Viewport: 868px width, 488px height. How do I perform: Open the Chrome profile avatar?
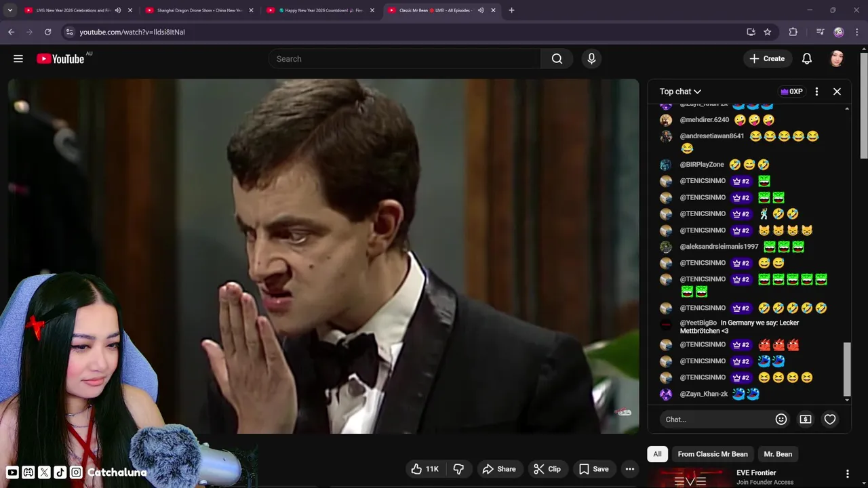click(x=839, y=32)
